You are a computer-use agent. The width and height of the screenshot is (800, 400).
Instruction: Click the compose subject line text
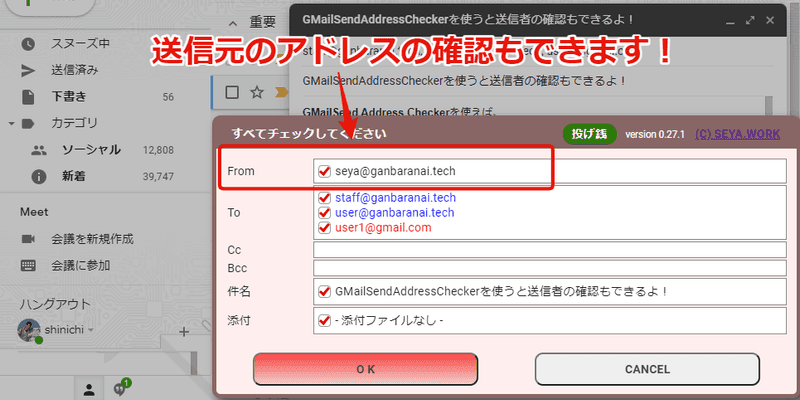coord(464,81)
